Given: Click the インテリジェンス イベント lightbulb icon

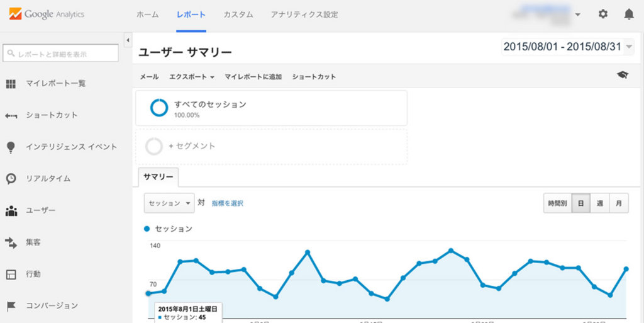Looking at the screenshot, I should point(11,147).
